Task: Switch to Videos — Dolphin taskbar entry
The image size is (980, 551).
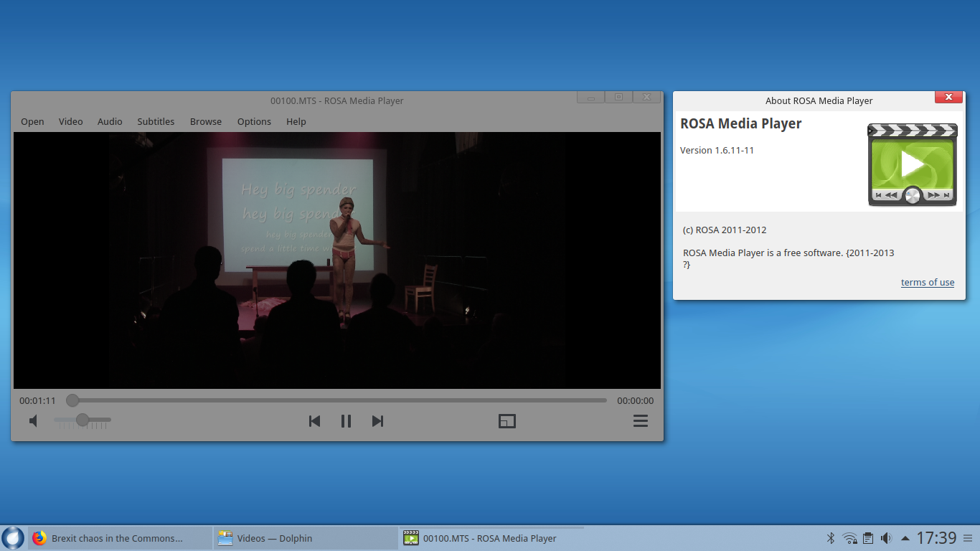Action: [306, 538]
